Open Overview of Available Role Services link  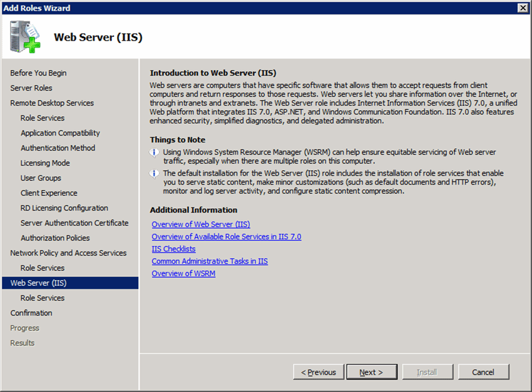tap(226, 237)
